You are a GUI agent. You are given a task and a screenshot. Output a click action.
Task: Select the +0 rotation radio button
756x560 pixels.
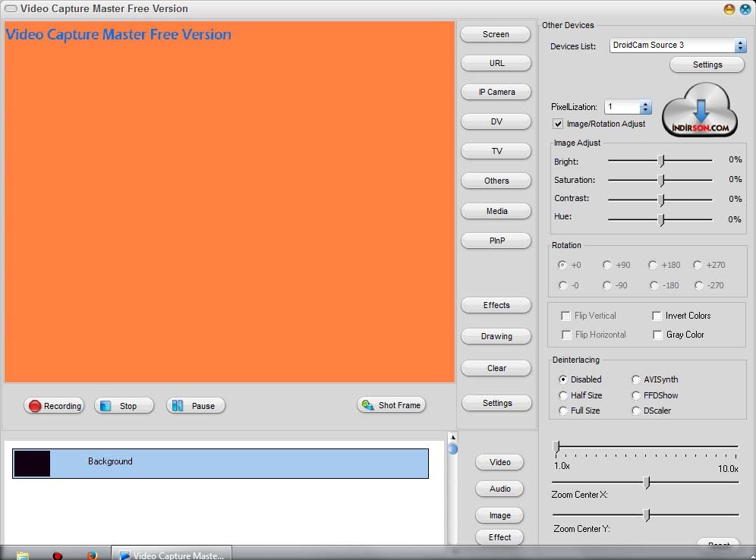click(x=562, y=265)
